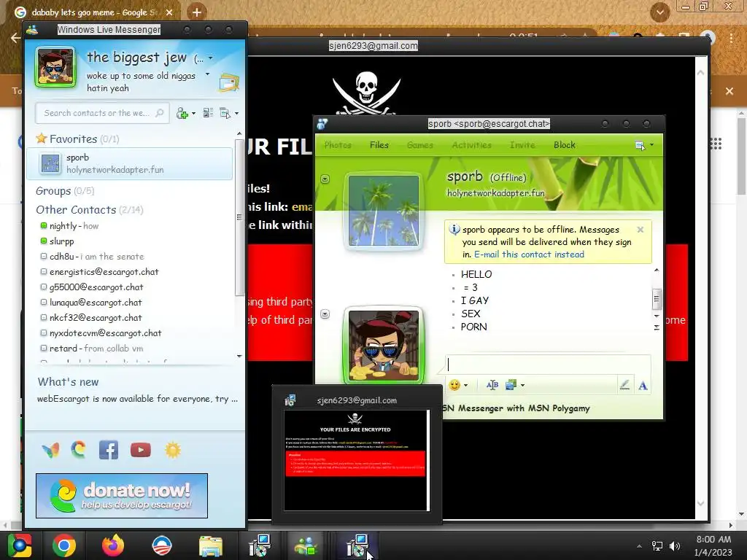Select the Photos tab in chat
Viewport: 747px width, 560px height.
coord(338,145)
